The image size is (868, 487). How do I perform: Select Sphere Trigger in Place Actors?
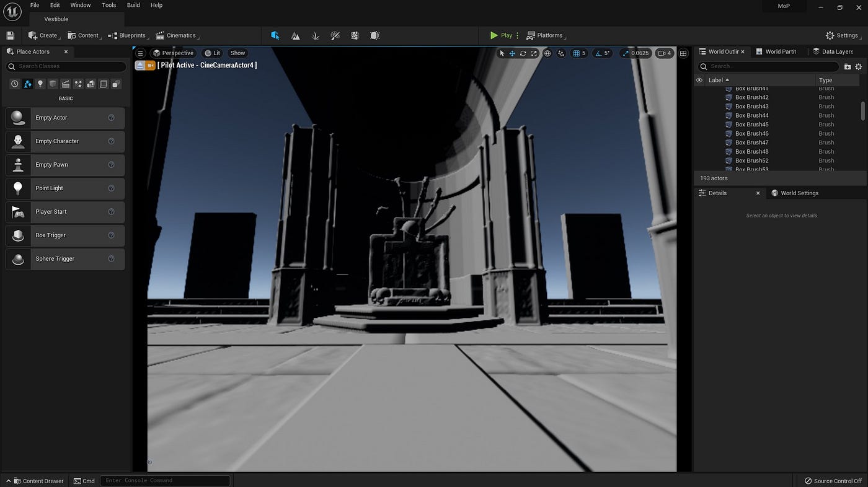coord(65,259)
